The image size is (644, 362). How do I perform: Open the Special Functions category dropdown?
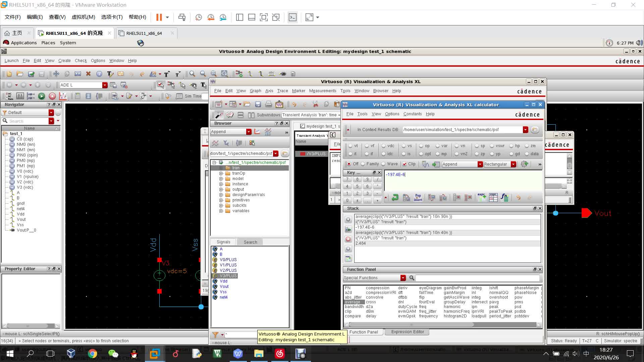click(x=403, y=278)
